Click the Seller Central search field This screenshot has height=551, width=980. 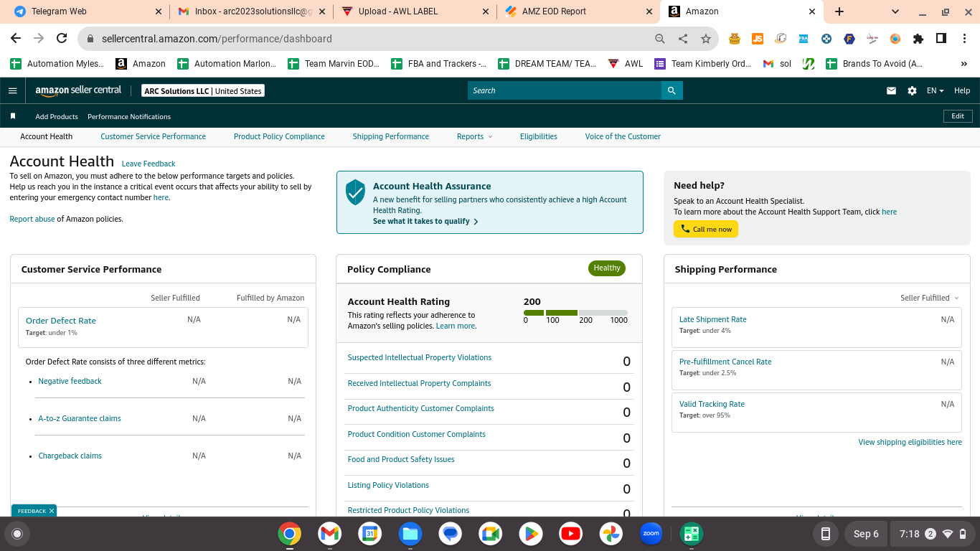(x=565, y=90)
